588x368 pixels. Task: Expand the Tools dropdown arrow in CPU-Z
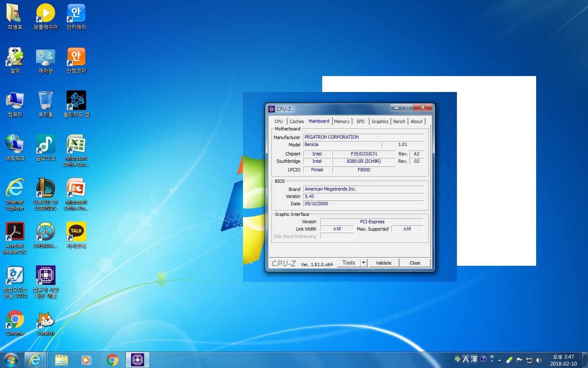pyautogui.click(x=363, y=263)
